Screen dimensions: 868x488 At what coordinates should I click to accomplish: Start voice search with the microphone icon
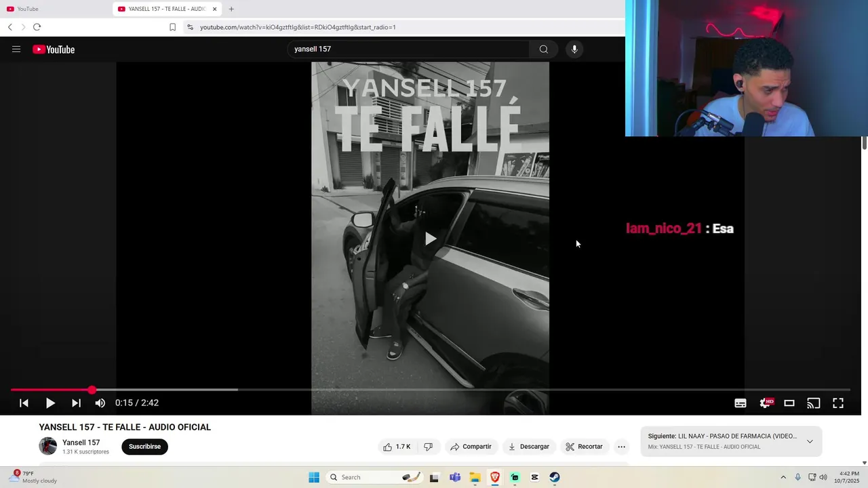(574, 49)
